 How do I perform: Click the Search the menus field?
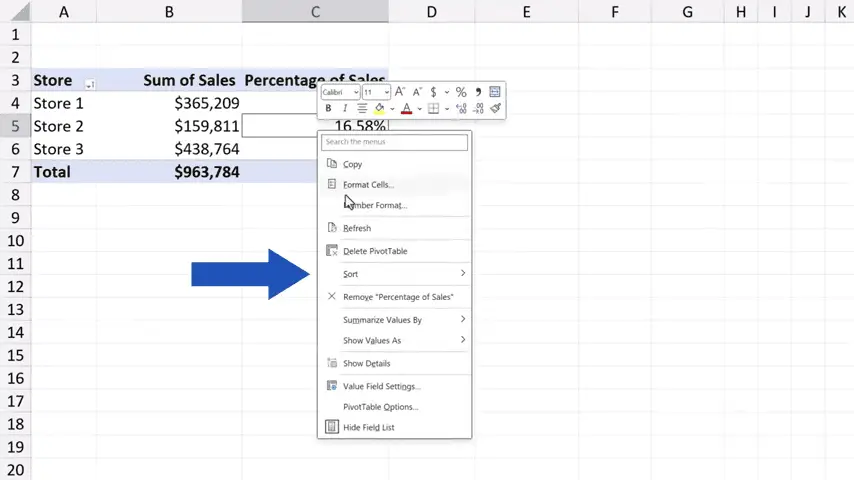click(x=394, y=142)
